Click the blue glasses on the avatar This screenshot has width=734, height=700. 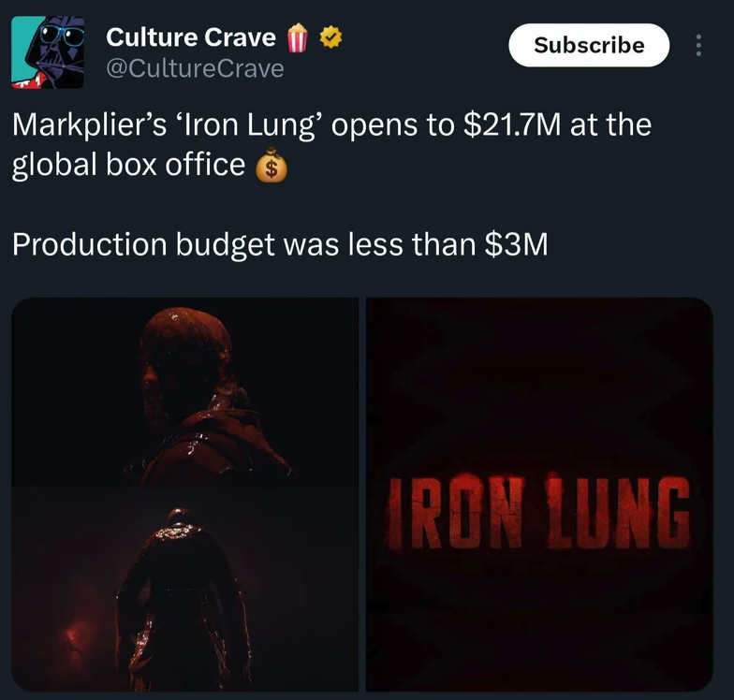62,36
